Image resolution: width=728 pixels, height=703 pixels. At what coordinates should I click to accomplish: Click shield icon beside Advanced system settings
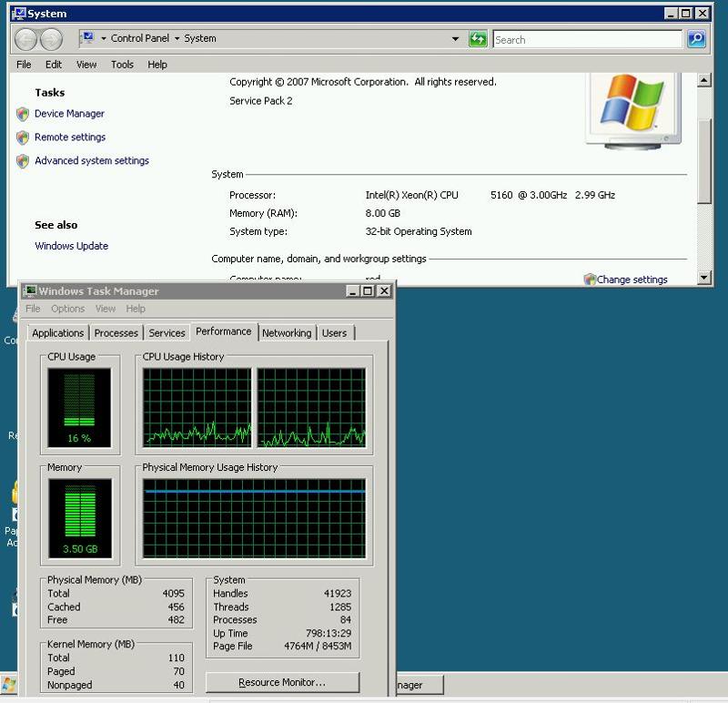point(22,161)
